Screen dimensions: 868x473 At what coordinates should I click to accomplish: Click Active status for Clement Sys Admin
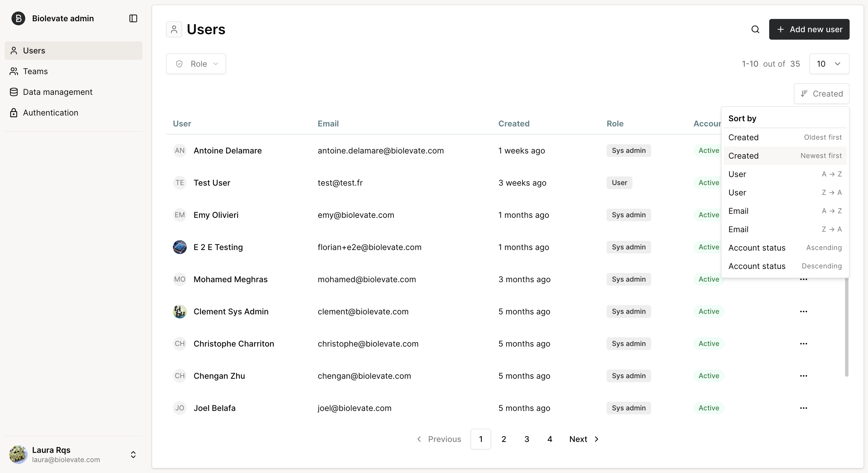(x=709, y=312)
